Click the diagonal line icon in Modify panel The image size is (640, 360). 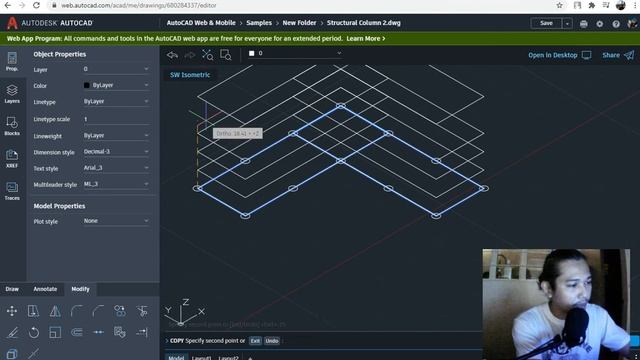point(33,353)
